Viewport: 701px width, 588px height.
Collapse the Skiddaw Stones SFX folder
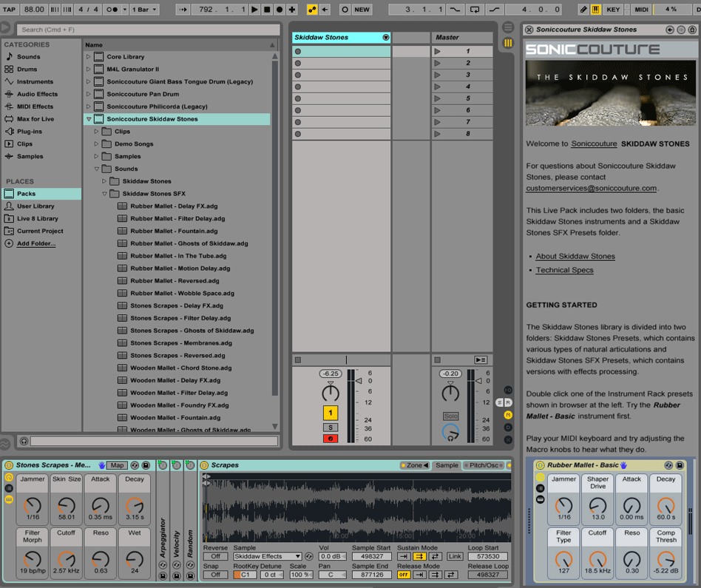pos(104,194)
